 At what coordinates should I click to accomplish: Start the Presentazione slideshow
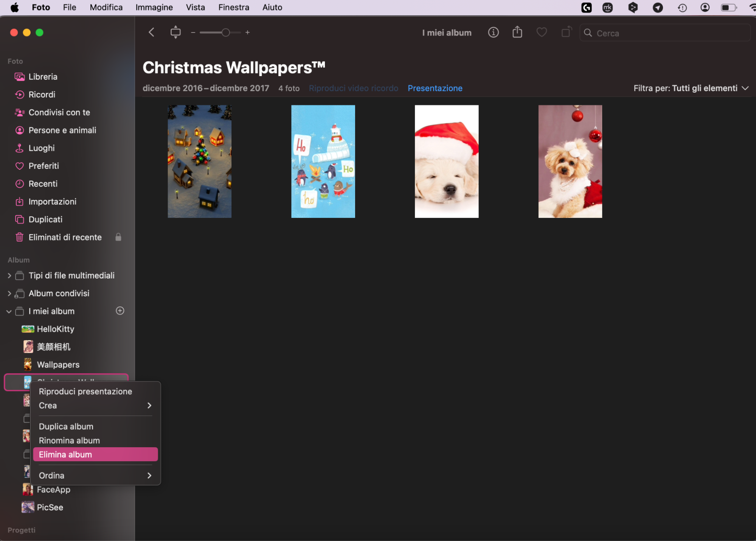pos(435,88)
